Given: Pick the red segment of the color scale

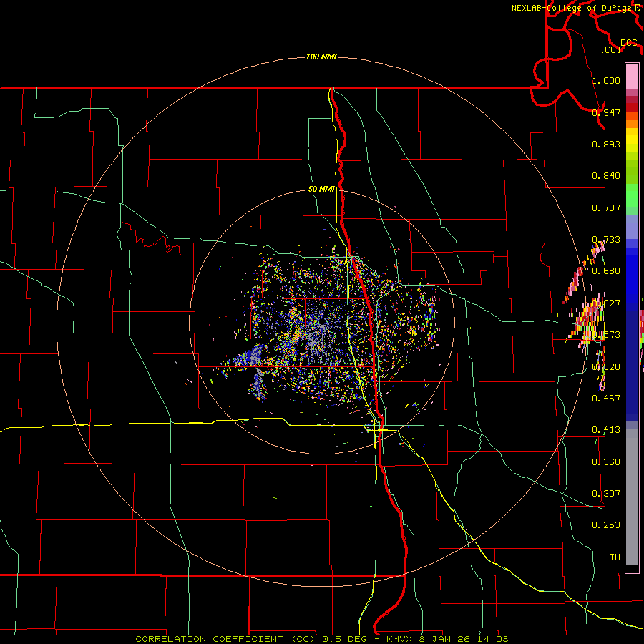Looking at the screenshot, I should coord(632,107).
